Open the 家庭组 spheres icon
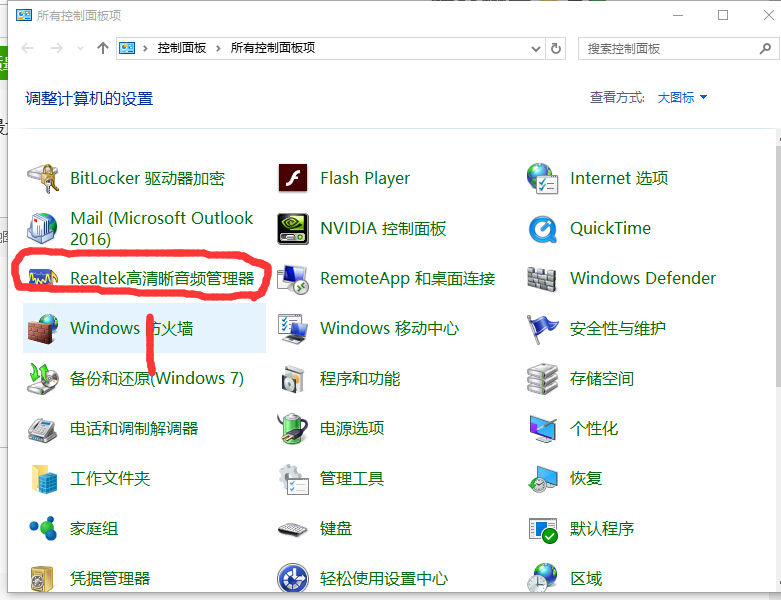The height and width of the screenshot is (600, 781). 43,528
